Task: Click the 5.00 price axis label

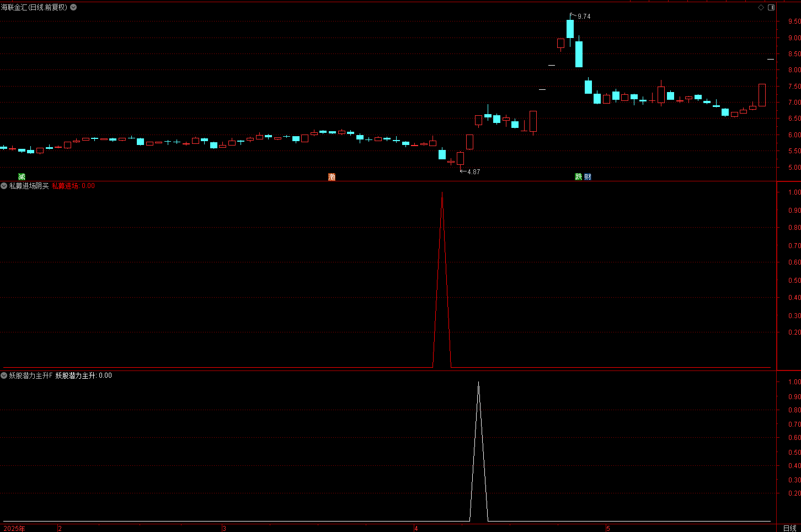Action: click(794, 168)
